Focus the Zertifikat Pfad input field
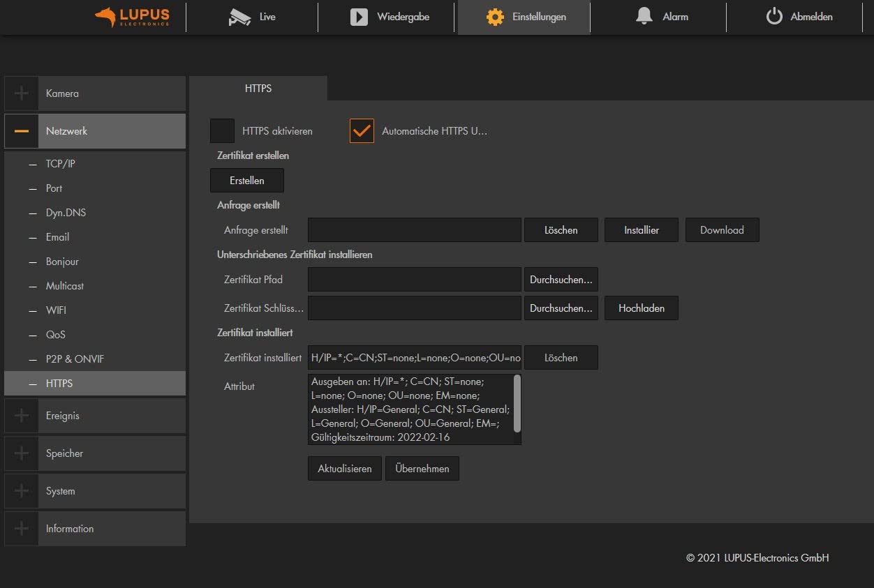The image size is (874, 588). coord(415,279)
